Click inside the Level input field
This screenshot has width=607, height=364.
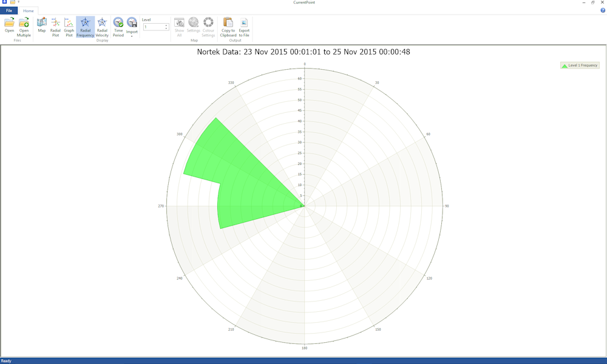pos(153,27)
